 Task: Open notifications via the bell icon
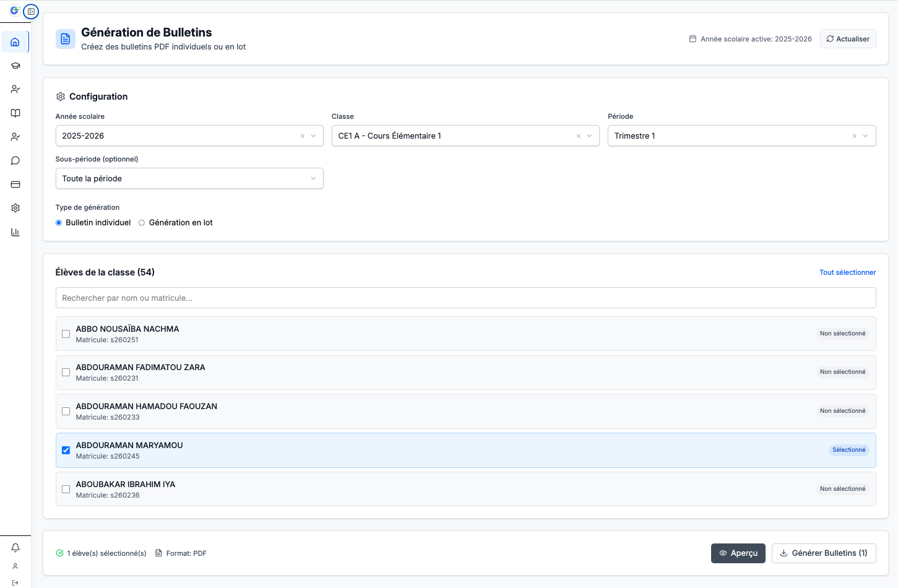15,547
